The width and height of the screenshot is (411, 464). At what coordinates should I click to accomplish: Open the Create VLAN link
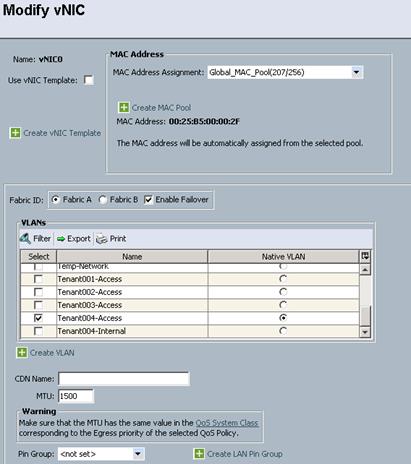point(52,353)
